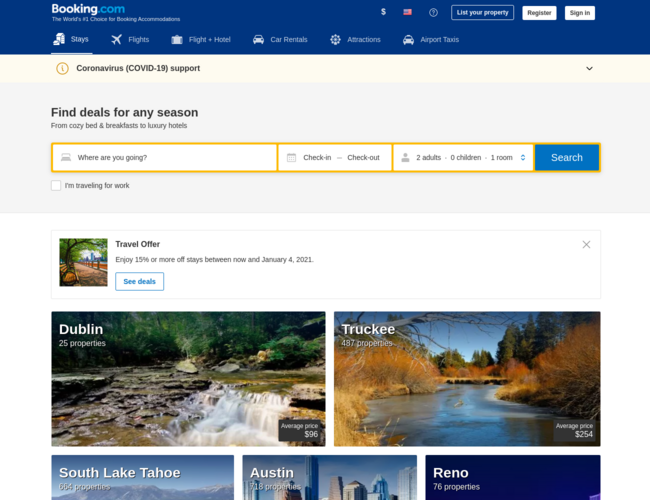Click the calendar icon beside Check-in
The width and height of the screenshot is (650, 500).
pyautogui.click(x=291, y=158)
